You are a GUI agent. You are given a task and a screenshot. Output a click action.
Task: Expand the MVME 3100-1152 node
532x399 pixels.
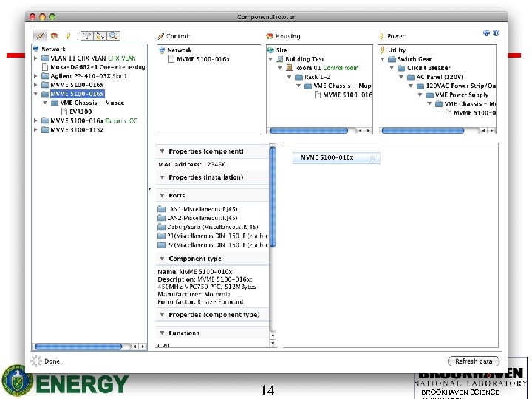[35, 129]
